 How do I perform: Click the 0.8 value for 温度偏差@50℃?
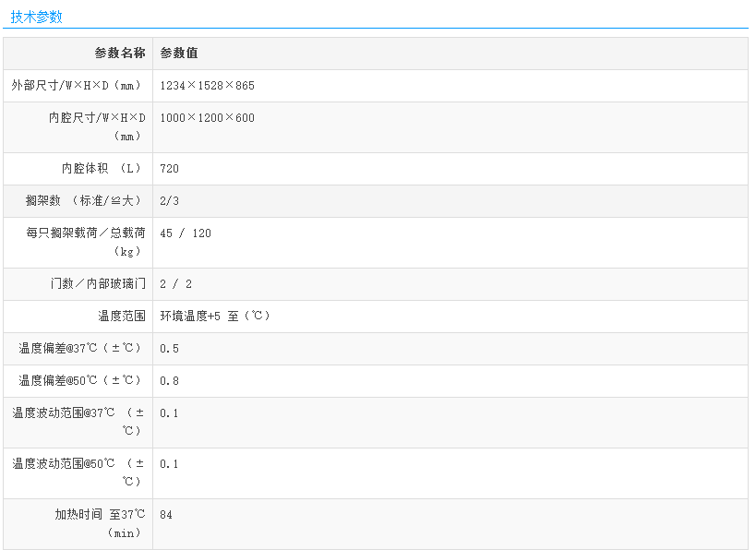(x=169, y=381)
